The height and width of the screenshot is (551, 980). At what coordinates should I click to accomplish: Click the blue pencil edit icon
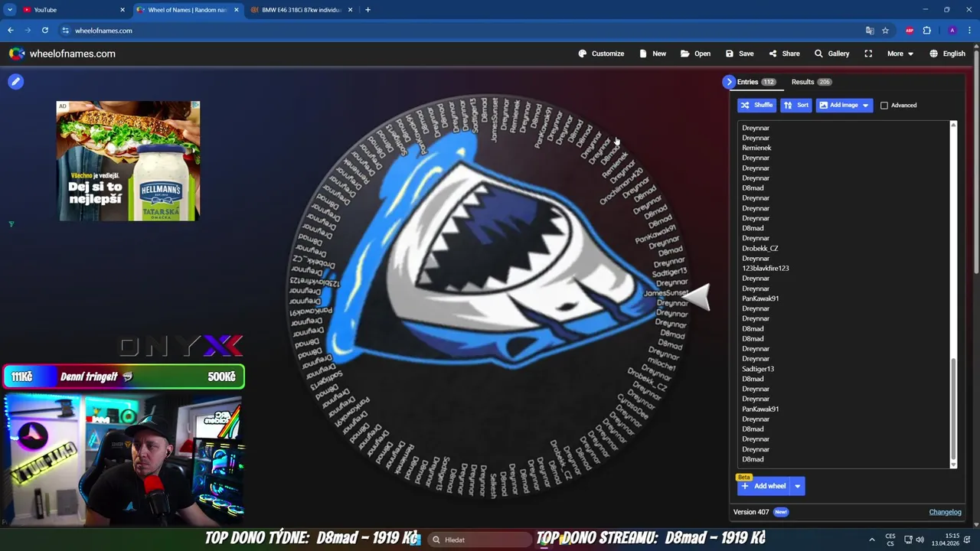click(x=15, y=81)
